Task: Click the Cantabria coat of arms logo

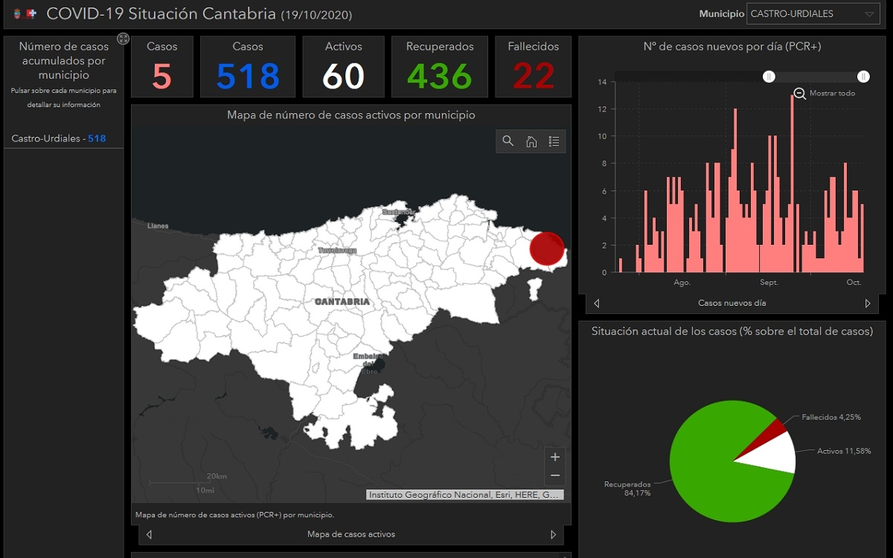Action: coord(17,13)
